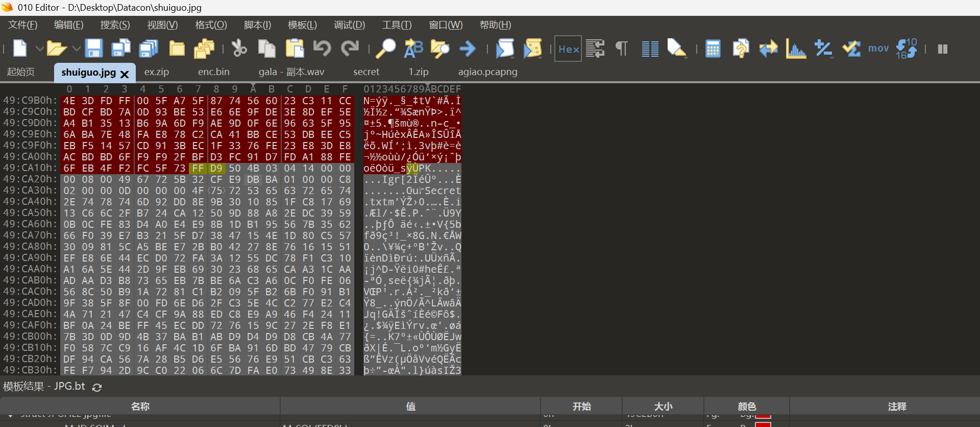Refresh template results for JPG.bt
The width and height of the screenshot is (980, 427).
[97, 387]
